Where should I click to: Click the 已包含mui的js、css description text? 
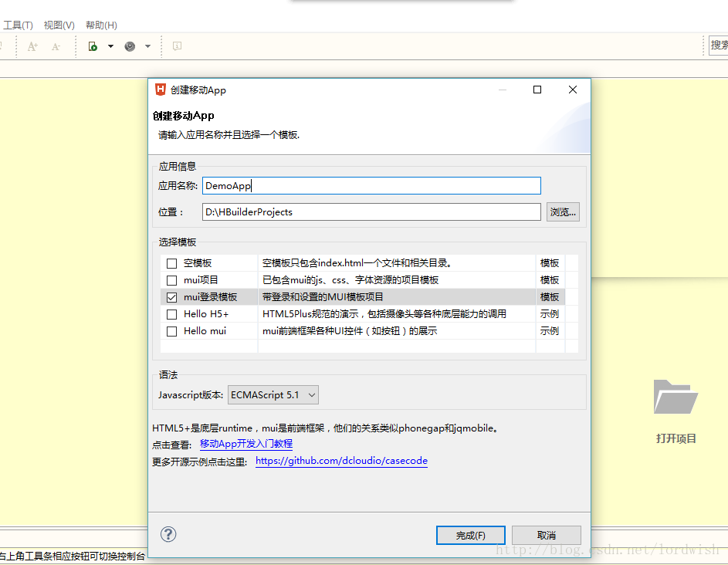click(x=350, y=280)
